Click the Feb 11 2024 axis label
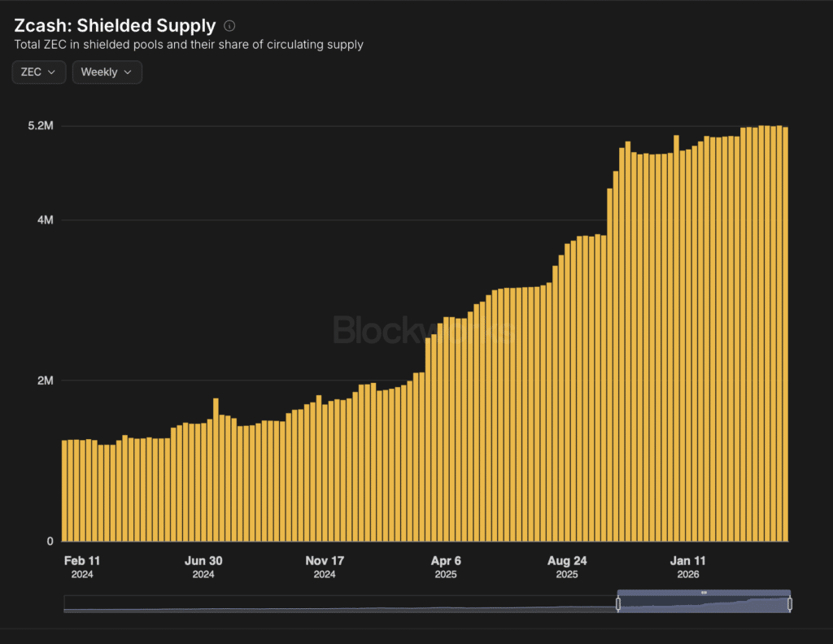 82,567
